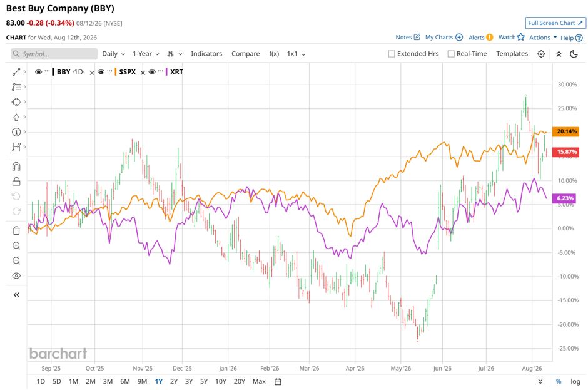Screen dimensions: 588x390
Task: Click the Notes link
Action: [403, 37]
